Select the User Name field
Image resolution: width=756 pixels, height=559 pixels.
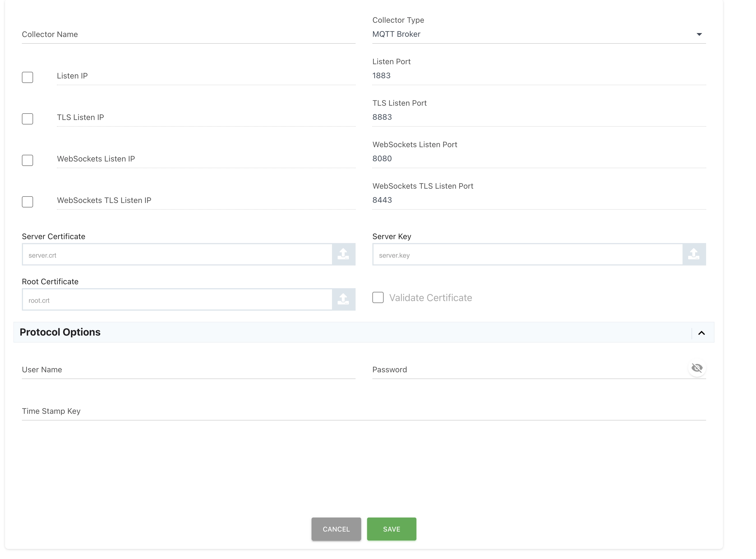point(188,370)
